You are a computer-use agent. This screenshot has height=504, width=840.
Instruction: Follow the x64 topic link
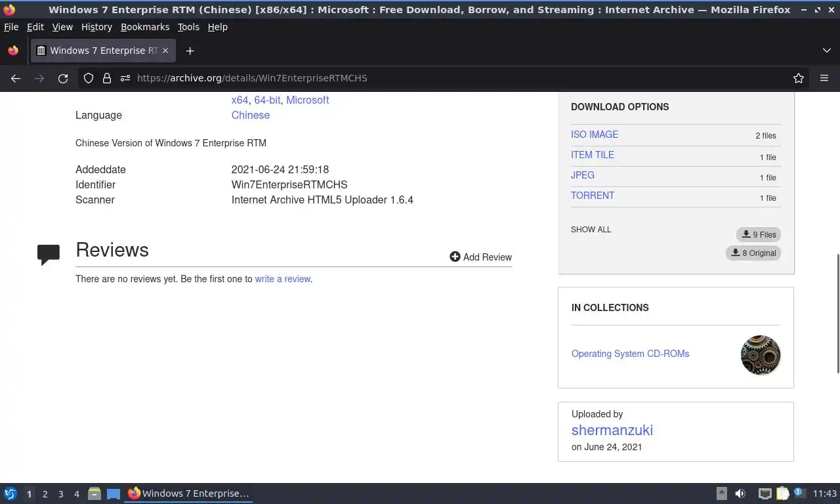point(240,100)
